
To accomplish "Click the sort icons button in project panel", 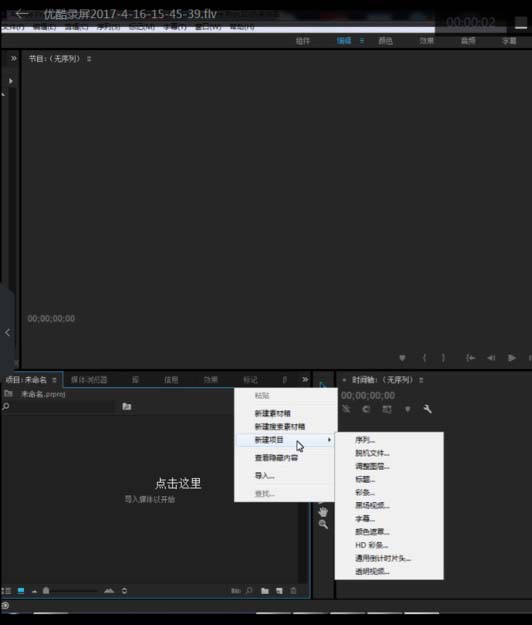I will (x=124, y=591).
